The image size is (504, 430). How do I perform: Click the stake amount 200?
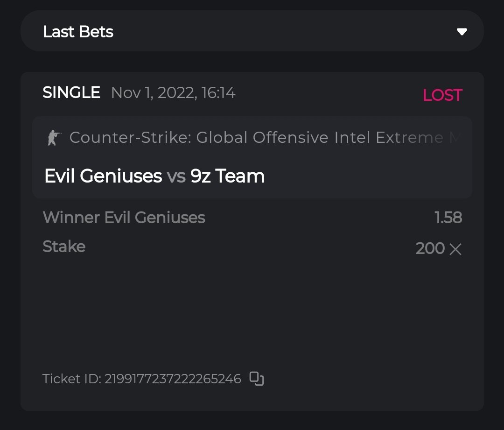point(430,248)
